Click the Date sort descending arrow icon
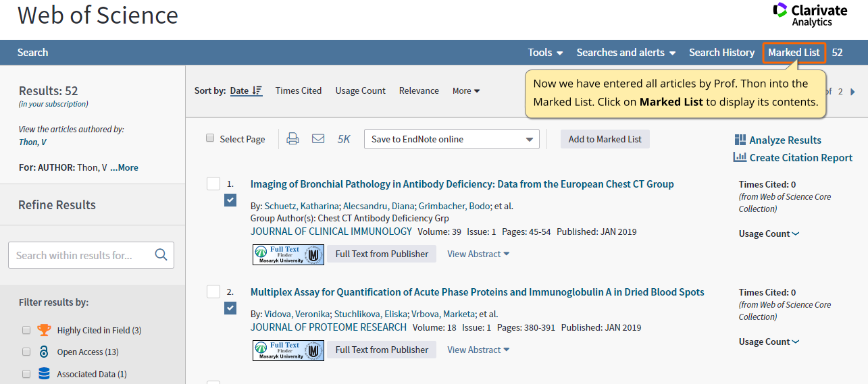The height and width of the screenshot is (384, 868). tap(257, 90)
